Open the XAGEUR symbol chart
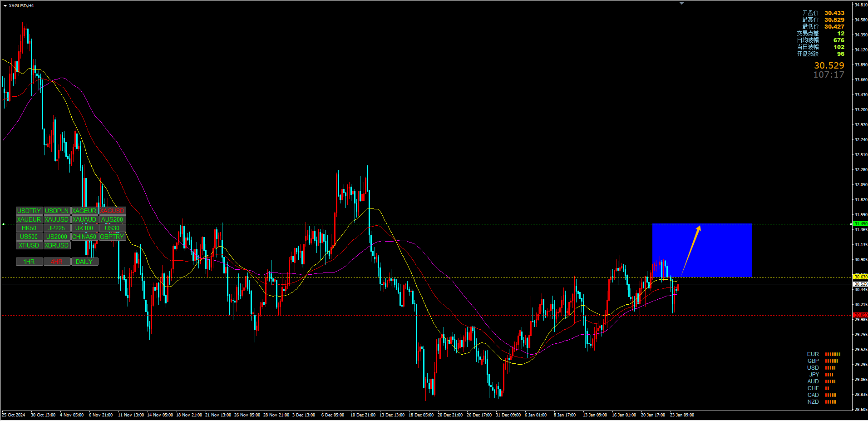This screenshot has height=421, width=868. click(84, 211)
